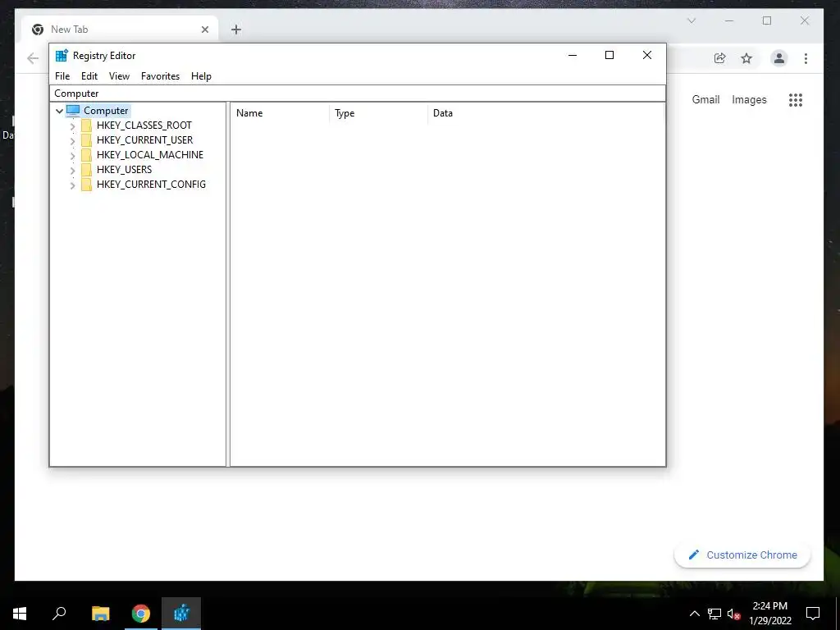Click the HKEY_CURRENT_CONFIG folder icon
840x630 pixels.
86,185
